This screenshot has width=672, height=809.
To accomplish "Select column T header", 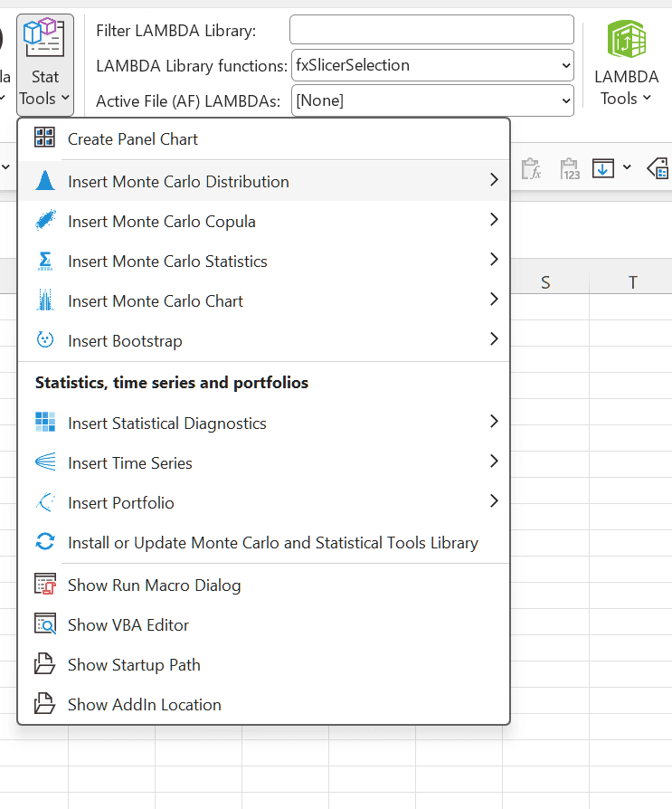I will pyautogui.click(x=632, y=281).
